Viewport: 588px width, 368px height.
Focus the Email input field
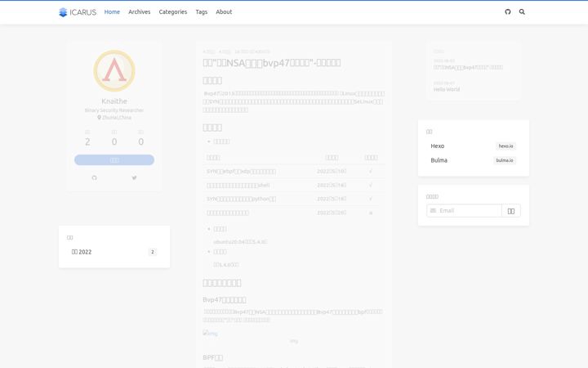pos(464,211)
